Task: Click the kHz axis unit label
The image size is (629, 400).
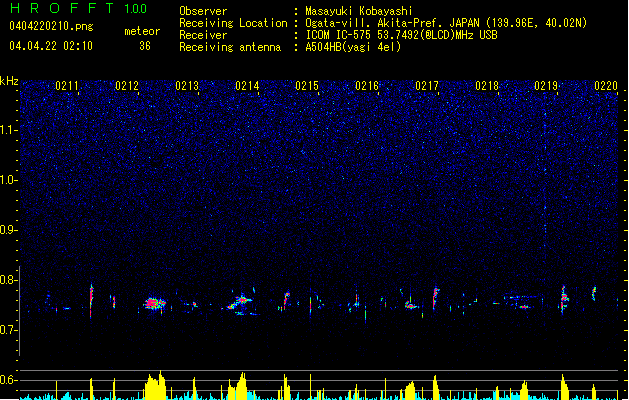Action: tap(9, 81)
